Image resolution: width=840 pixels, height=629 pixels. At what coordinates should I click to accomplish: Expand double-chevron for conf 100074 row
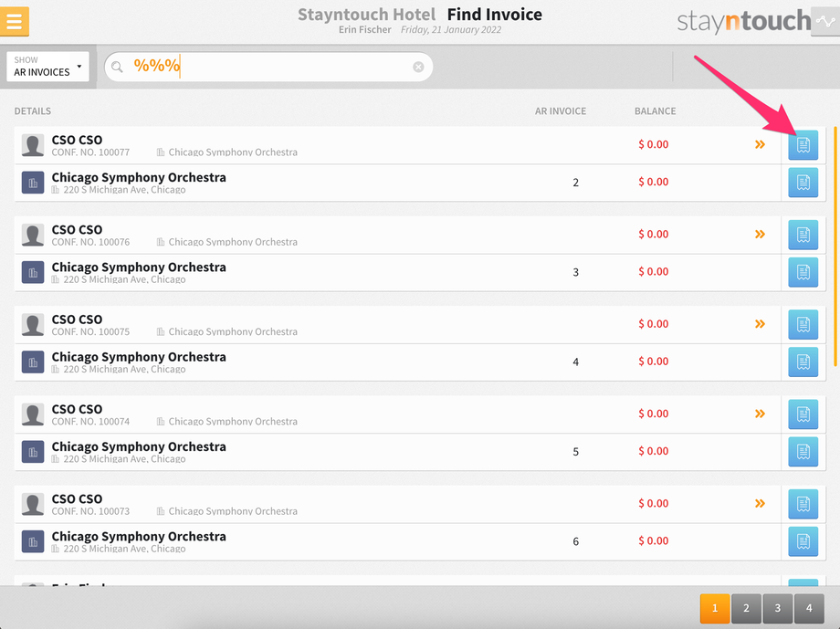760,414
